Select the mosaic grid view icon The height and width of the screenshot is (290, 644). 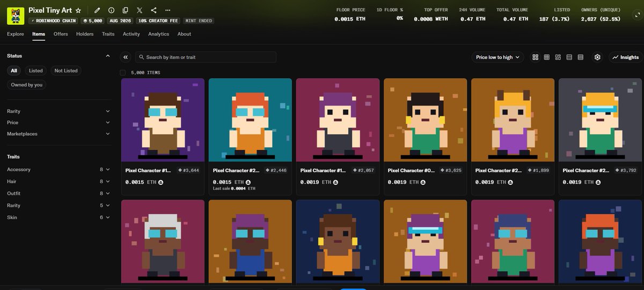click(x=558, y=57)
